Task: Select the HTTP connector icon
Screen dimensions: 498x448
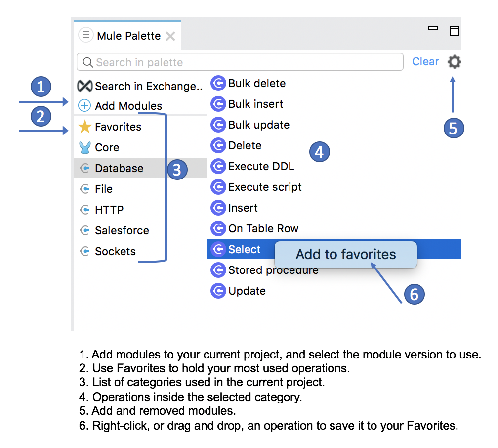Action: [84, 210]
